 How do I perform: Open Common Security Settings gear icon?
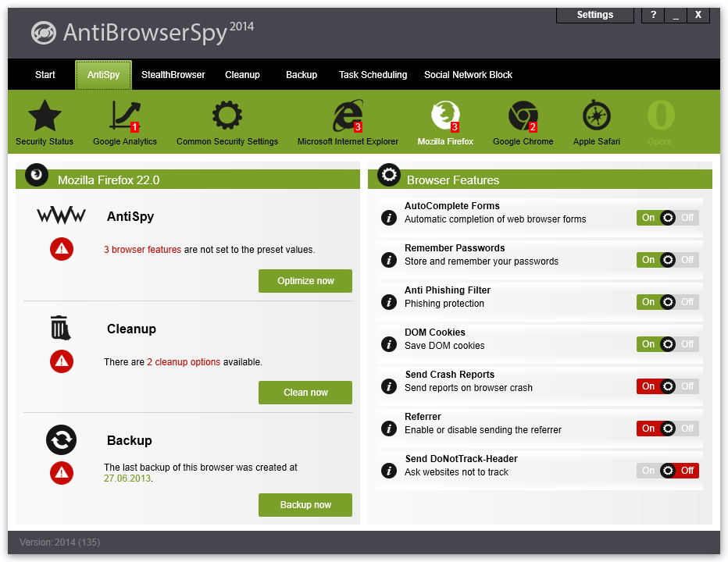tap(227, 116)
